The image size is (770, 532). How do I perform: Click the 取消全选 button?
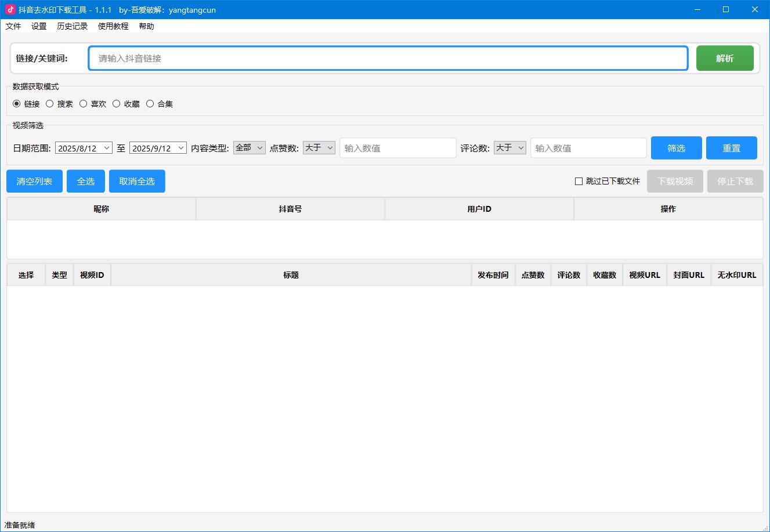tap(137, 181)
